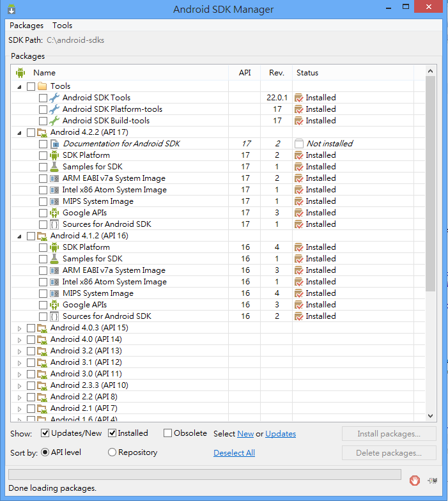
Task: Click the Status column header
Action: (353, 73)
